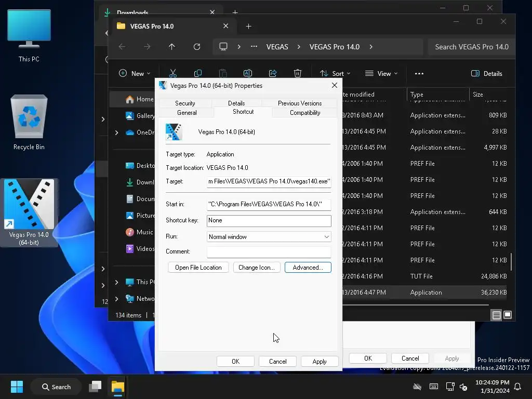Viewport: 532px width, 399px height.
Task: Expand the chevron after VEGAS Pro 14.0 breadcrumb
Action: tap(371, 47)
